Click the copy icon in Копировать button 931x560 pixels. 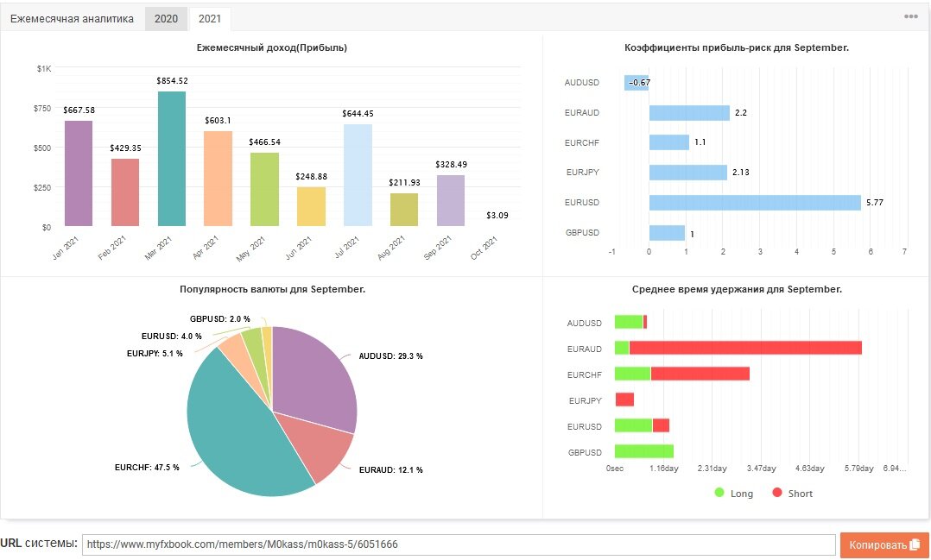tap(915, 544)
